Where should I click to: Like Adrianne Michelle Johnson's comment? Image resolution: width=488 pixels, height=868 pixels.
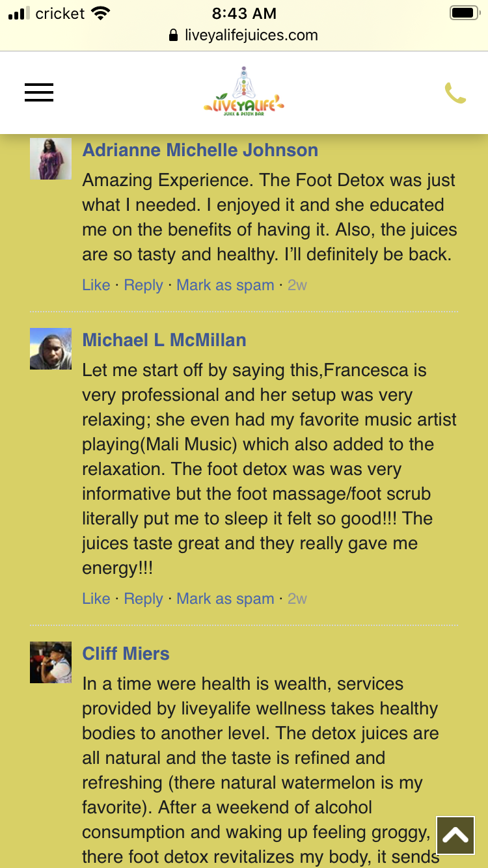click(x=96, y=285)
